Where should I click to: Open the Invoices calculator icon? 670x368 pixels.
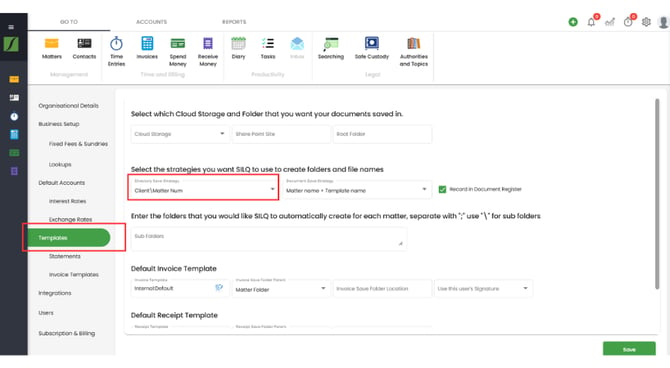pos(147,43)
